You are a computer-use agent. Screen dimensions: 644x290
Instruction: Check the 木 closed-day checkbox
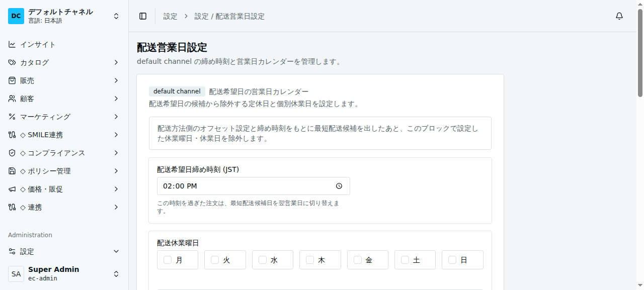pyautogui.click(x=310, y=260)
